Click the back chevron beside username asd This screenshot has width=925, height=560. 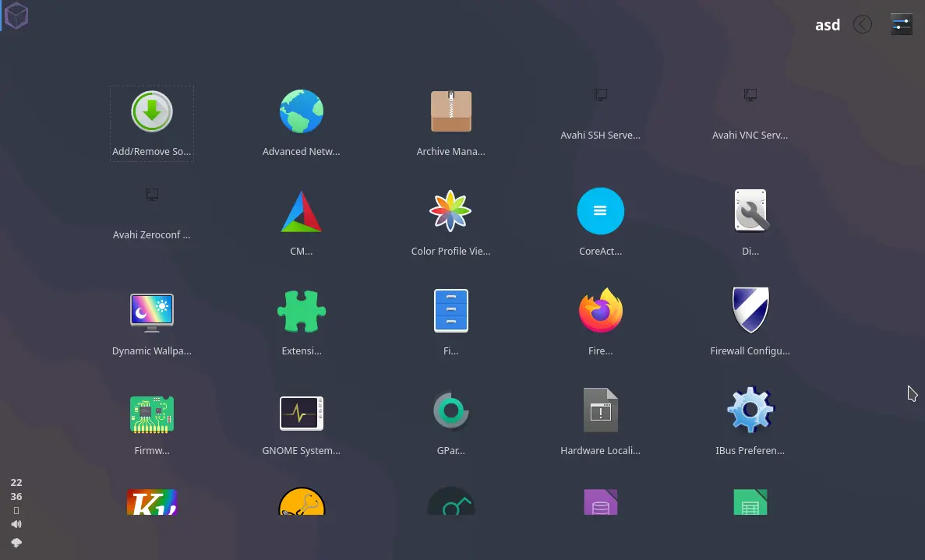(863, 24)
